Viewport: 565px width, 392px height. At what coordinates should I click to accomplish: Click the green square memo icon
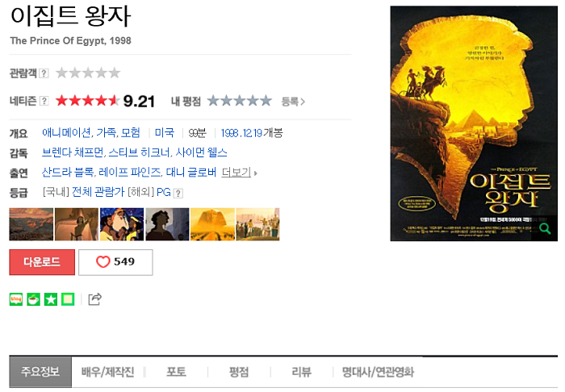pos(68,299)
